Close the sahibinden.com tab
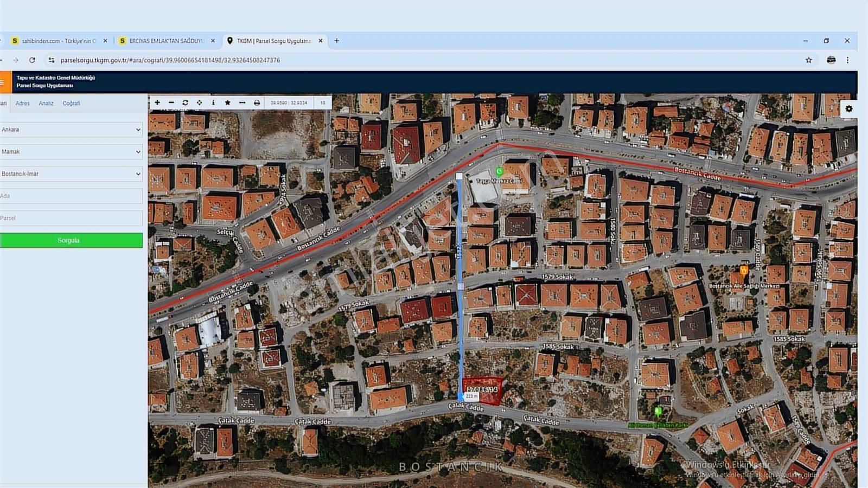Image resolution: width=868 pixels, height=488 pixels. [105, 41]
